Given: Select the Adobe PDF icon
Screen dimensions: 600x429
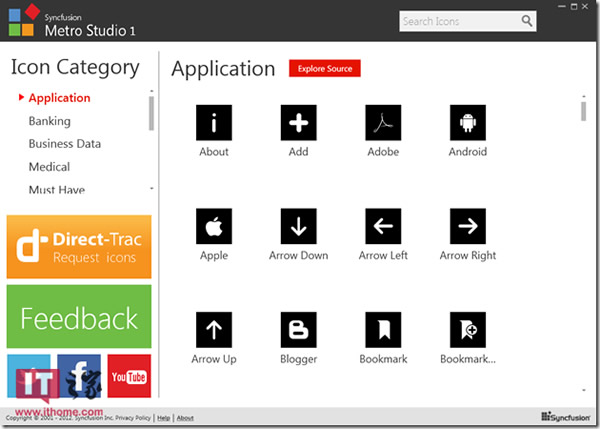Looking at the screenshot, I should [x=383, y=123].
